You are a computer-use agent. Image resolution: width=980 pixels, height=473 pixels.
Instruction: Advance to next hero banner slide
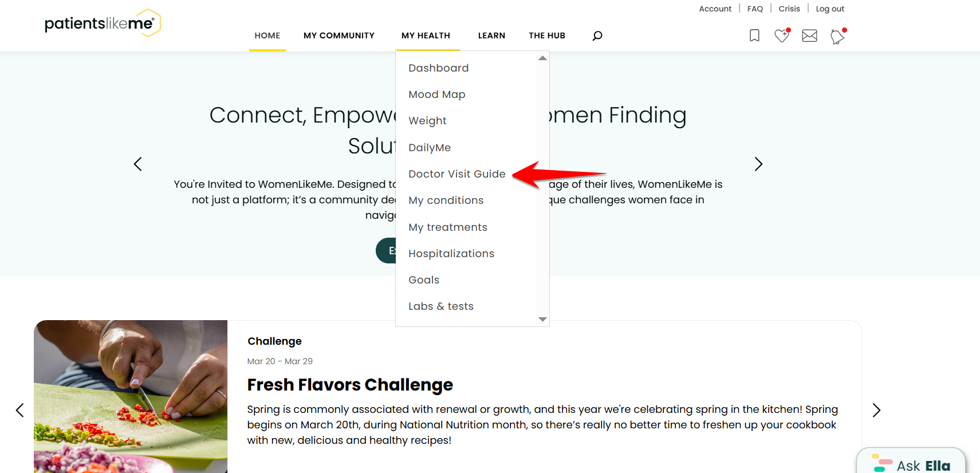[758, 164]
